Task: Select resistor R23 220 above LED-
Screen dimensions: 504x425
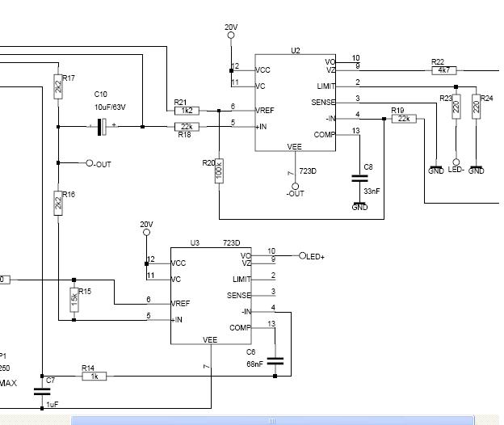Action: pyautogui.click(x=456, y=106)
